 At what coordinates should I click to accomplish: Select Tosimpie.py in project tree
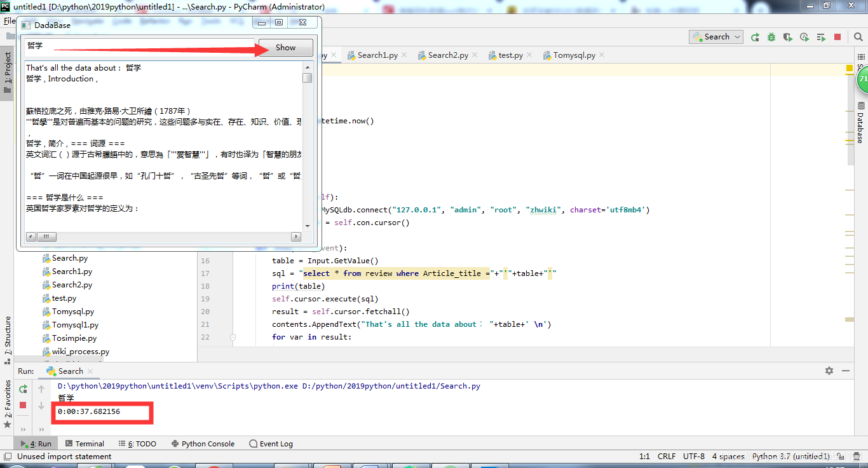(x=74, y=338)
